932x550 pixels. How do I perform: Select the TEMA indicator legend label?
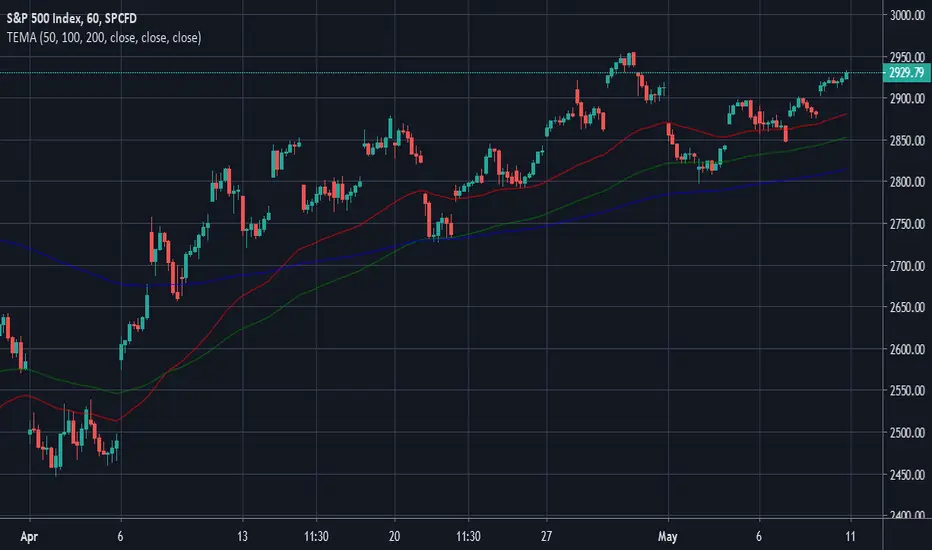tap(104, 37)
